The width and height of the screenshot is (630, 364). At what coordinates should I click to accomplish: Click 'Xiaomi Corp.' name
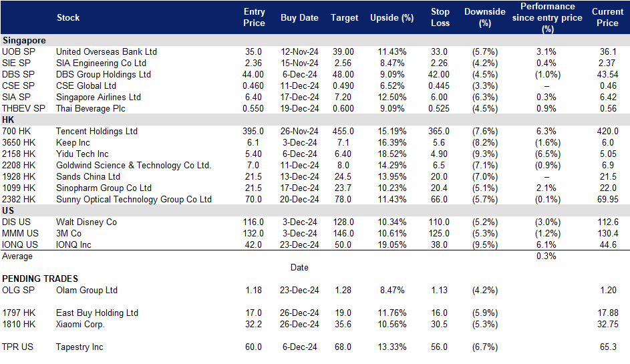80,324
